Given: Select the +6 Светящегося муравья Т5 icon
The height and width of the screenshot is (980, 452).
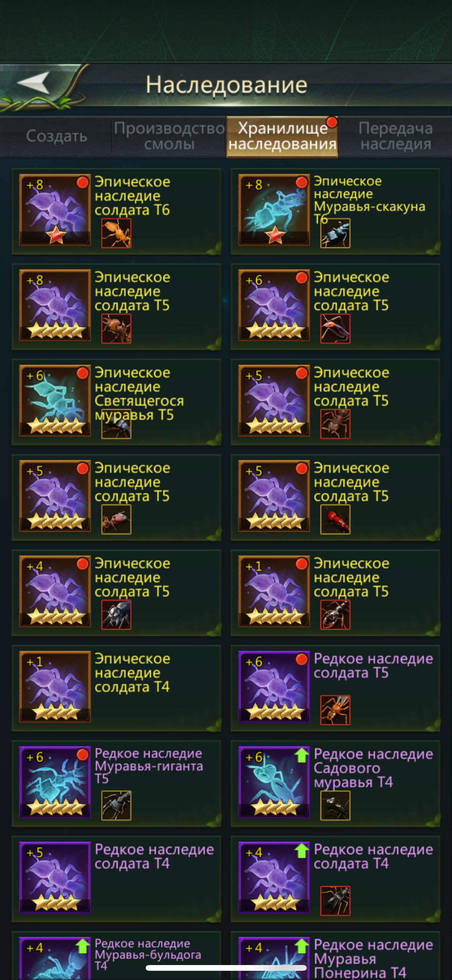Looking at the screenshot, I should coord(55,401).
